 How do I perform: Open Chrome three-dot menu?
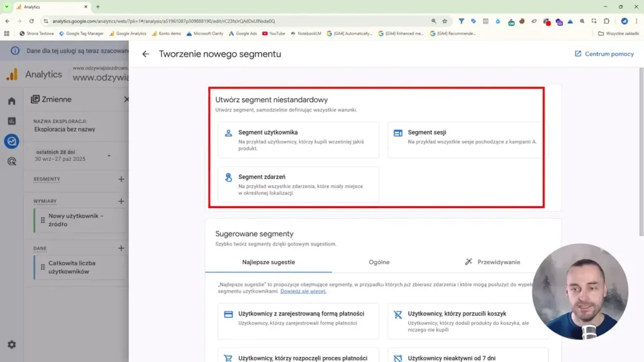click(x=636, y=21)
